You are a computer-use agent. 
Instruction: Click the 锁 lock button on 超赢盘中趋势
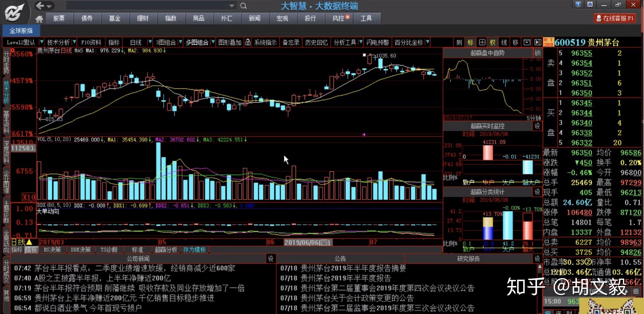(538, 53)
